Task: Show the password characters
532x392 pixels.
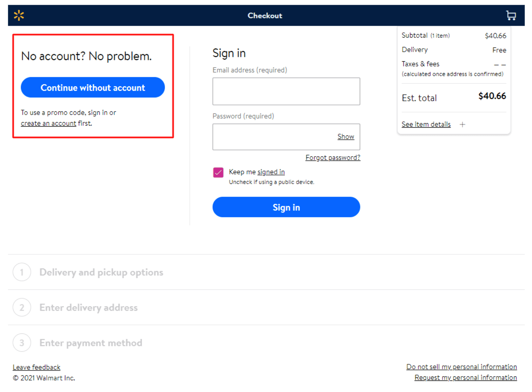Action: 345,137
